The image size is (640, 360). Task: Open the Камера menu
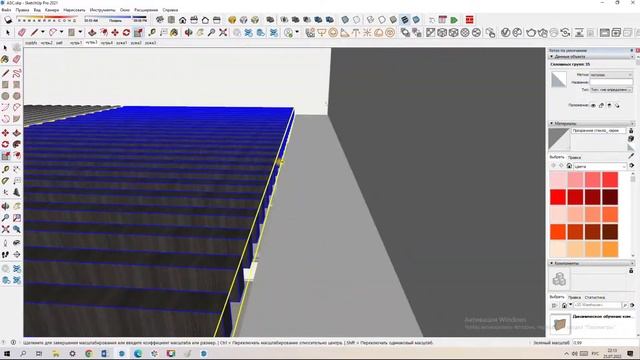(52, 10)
